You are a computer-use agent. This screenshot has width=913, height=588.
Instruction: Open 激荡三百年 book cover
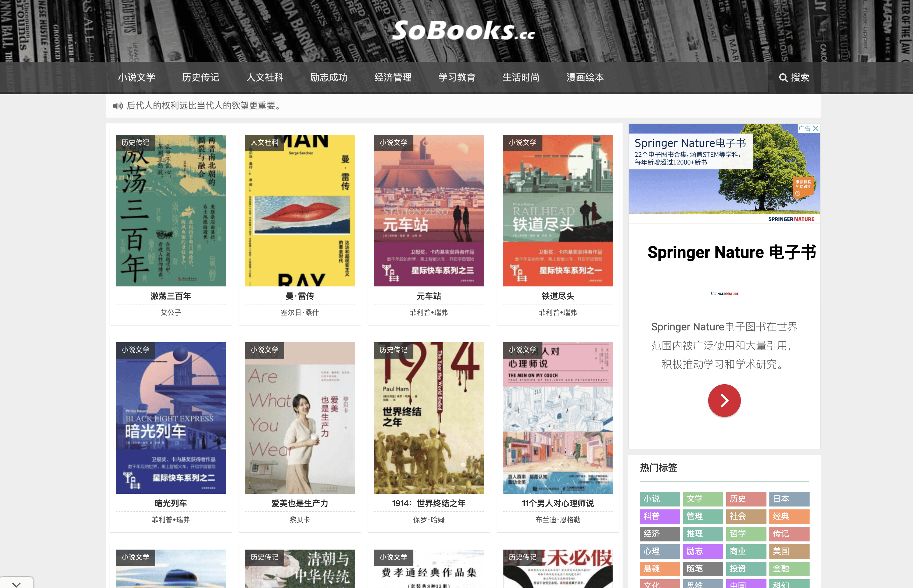[x=171, y=211]
